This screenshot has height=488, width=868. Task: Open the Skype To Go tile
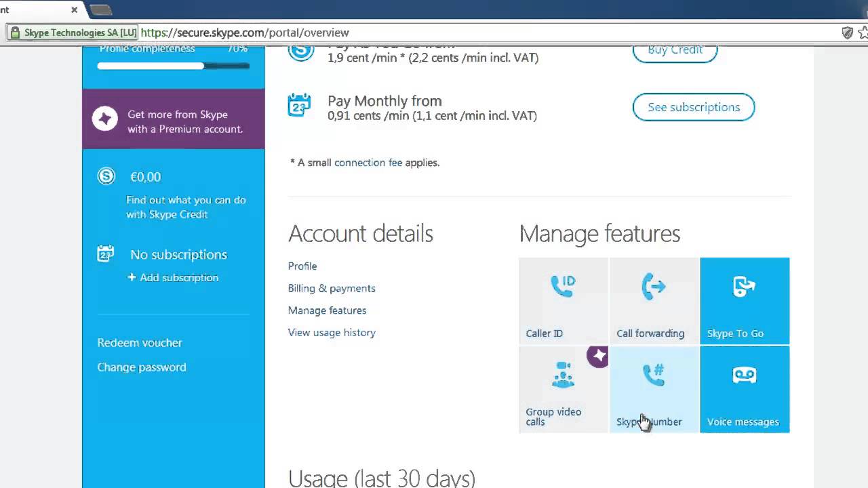click(x=745, y=301)
